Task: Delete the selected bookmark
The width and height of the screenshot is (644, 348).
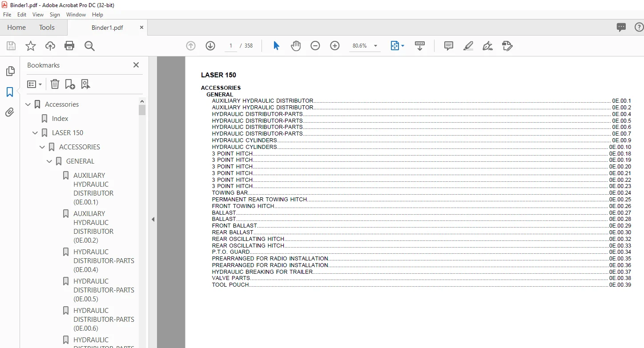Action: click(x=55, y=84)
